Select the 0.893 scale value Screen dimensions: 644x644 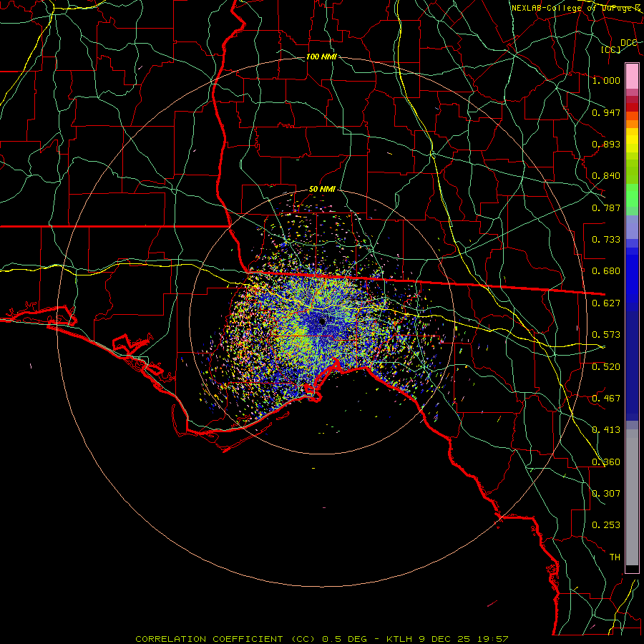[x=606, y=144]
